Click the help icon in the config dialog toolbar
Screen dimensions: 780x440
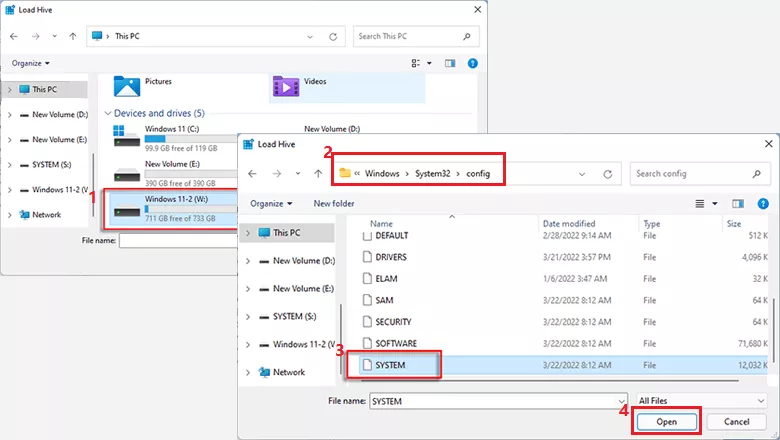[x=764, y=203]
